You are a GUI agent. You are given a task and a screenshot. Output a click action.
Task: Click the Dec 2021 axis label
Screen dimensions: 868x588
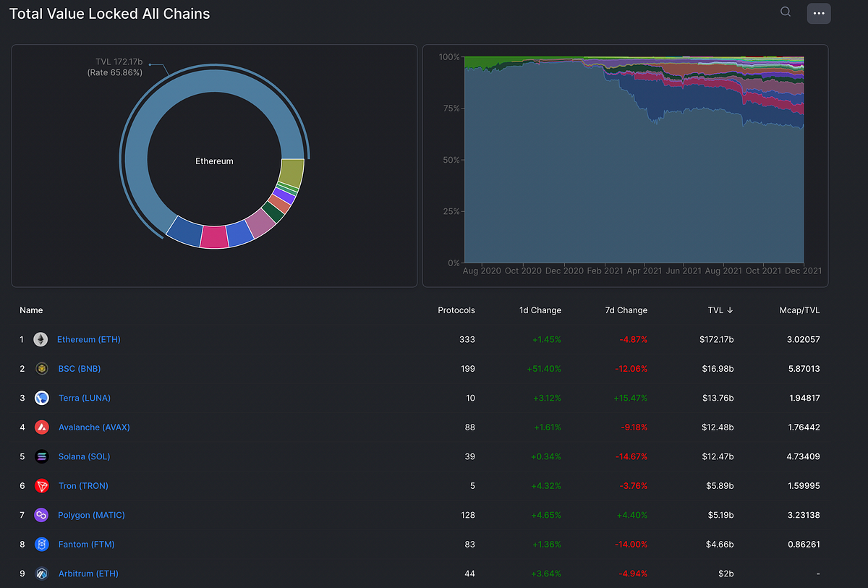point(803,270)
